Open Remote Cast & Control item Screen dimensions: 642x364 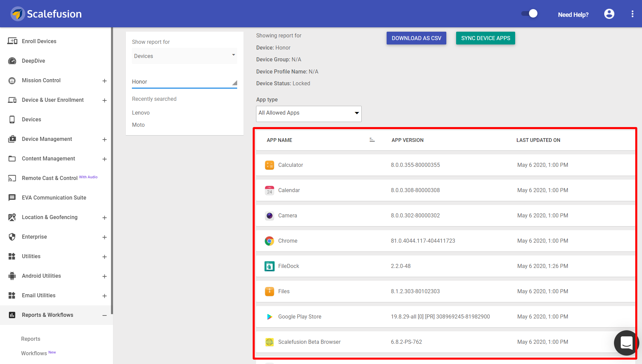(x=50, y=178)
